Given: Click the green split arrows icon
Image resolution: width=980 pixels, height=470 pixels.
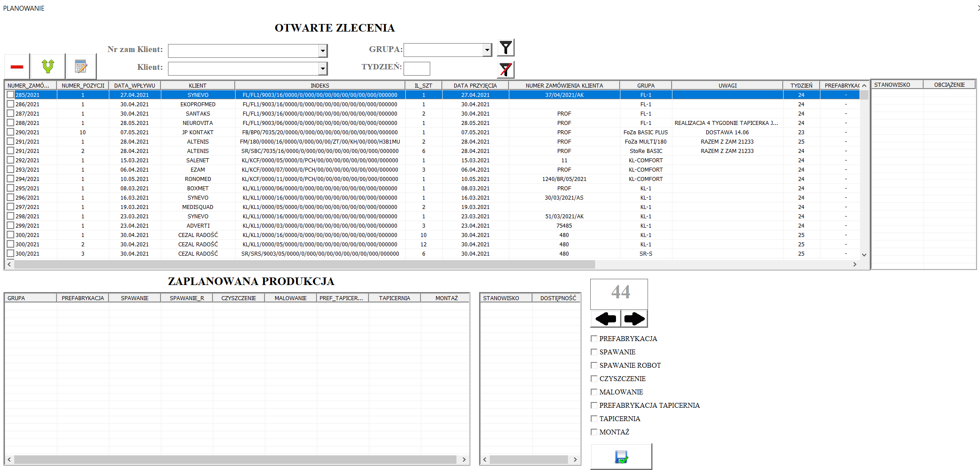Looking at the screenshot, I should click(48, 66).
